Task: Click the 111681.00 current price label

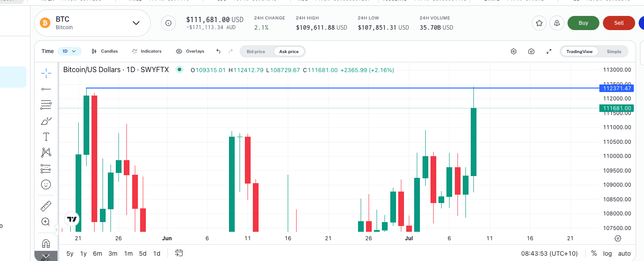Action: point(616,108)
